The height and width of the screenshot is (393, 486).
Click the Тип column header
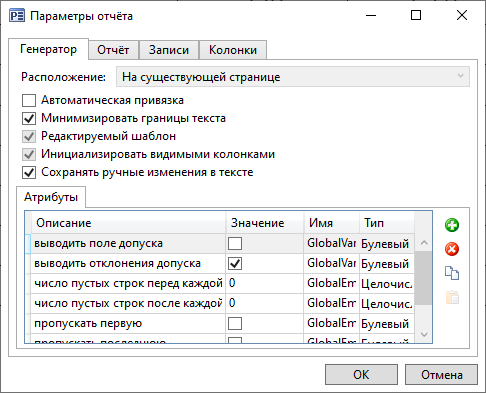pos(387,223)
